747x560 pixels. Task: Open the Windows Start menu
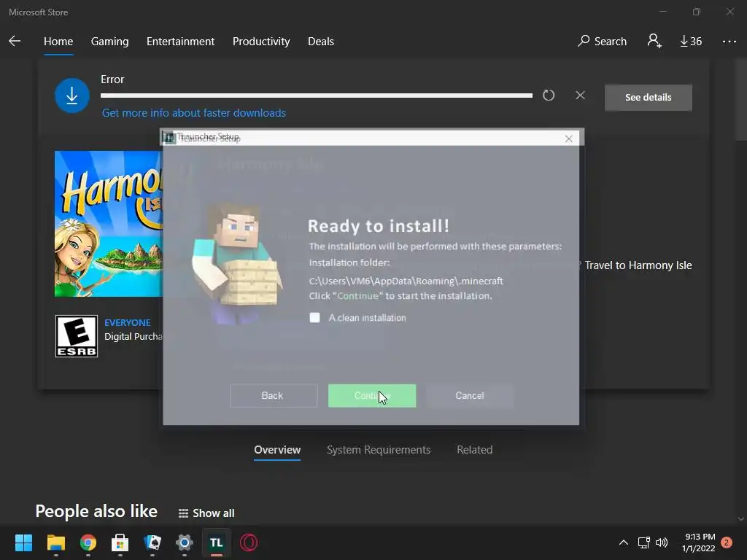tap(23, 542)
